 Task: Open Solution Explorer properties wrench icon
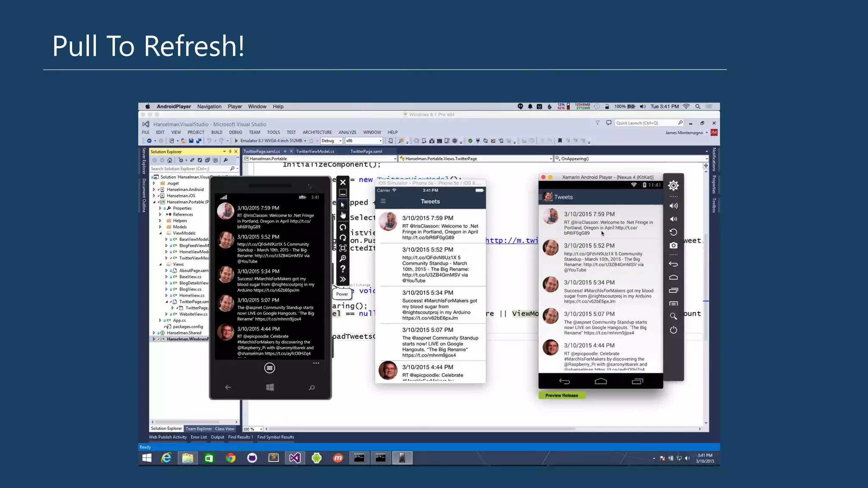[x=226, y=160]
